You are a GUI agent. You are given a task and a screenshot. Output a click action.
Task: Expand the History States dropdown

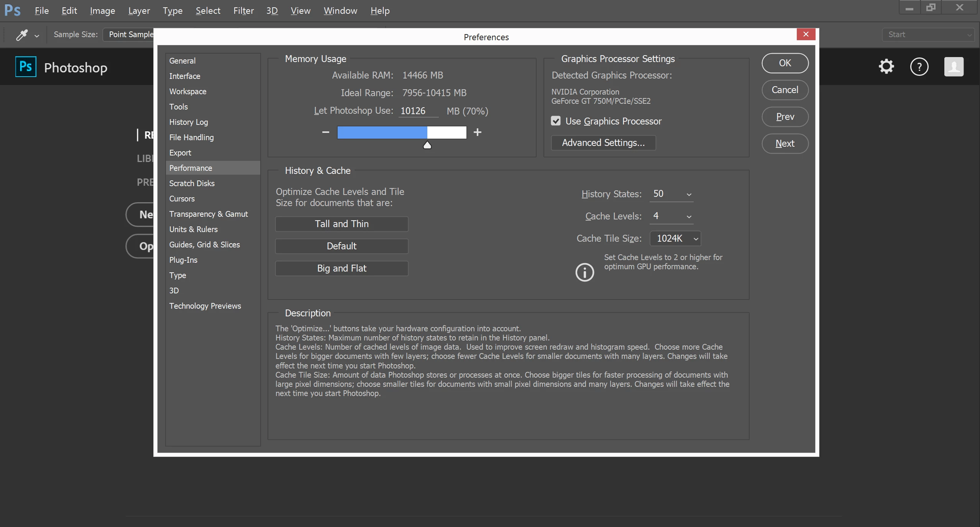click(x=688, y=194)
